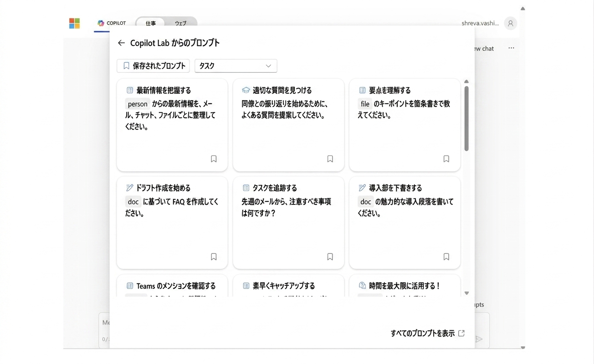Click the doc placeholder in 導入部を下書きする prompt

[x=366, y=202]
